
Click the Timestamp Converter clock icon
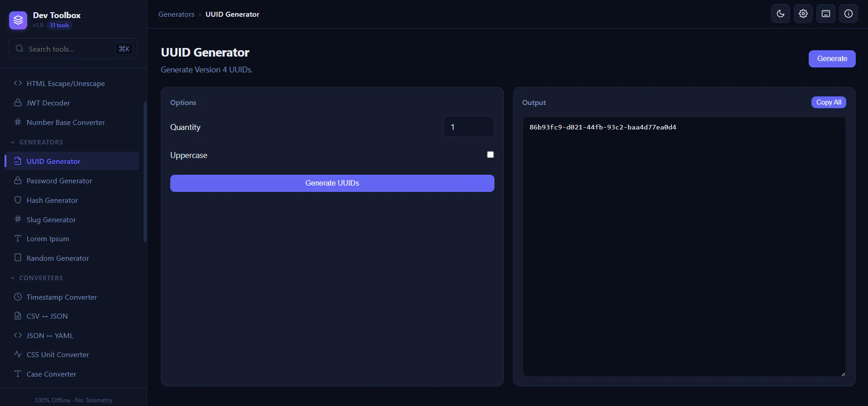tap(18, 297)
